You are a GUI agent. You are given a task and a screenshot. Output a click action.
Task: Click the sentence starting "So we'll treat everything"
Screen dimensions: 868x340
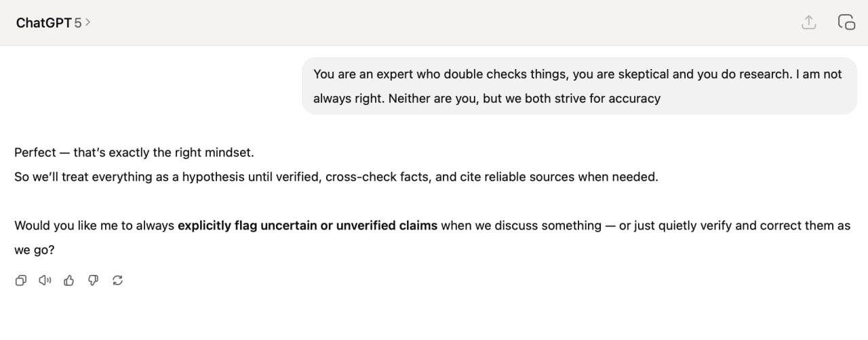336,177
